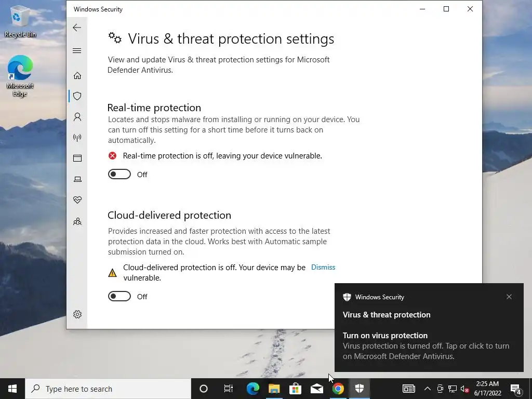This screenshot has height=399, width=532.
Task: Open the Action Center notifications icon
Action: 516,389
